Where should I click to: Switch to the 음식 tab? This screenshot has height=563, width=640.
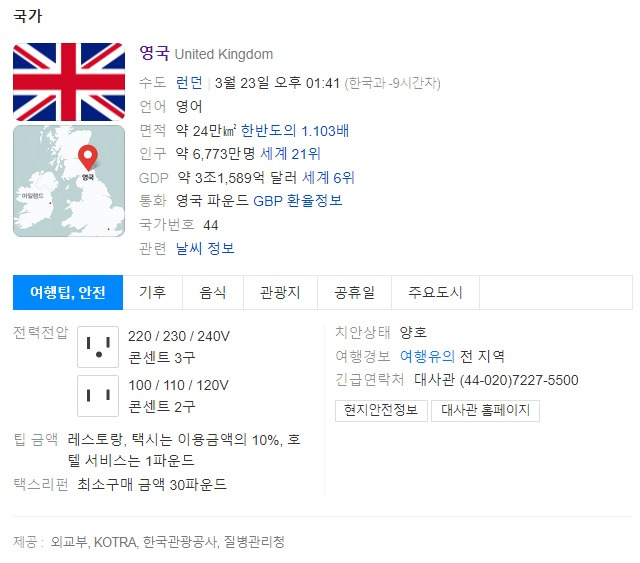pos(213,292)
